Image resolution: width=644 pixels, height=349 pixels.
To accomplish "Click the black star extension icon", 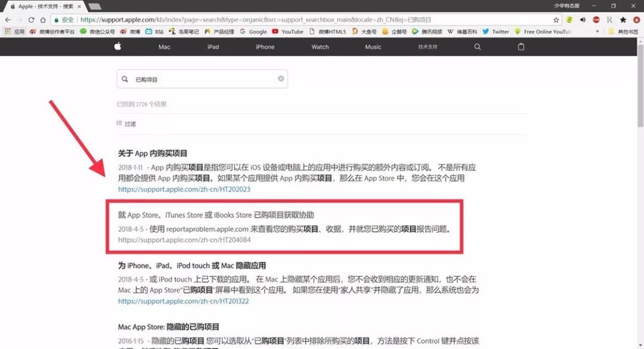I will [623, 20].
